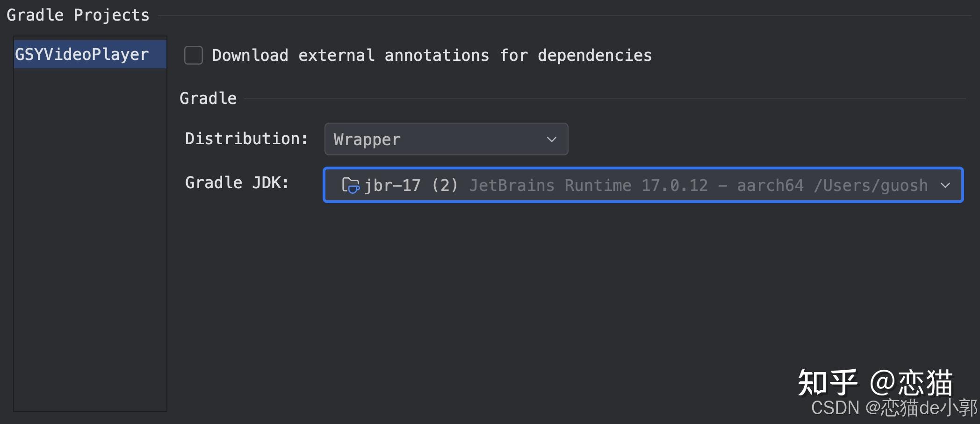
Task: Enable Download external annotations for dependencies
Action: coord(193,55)
